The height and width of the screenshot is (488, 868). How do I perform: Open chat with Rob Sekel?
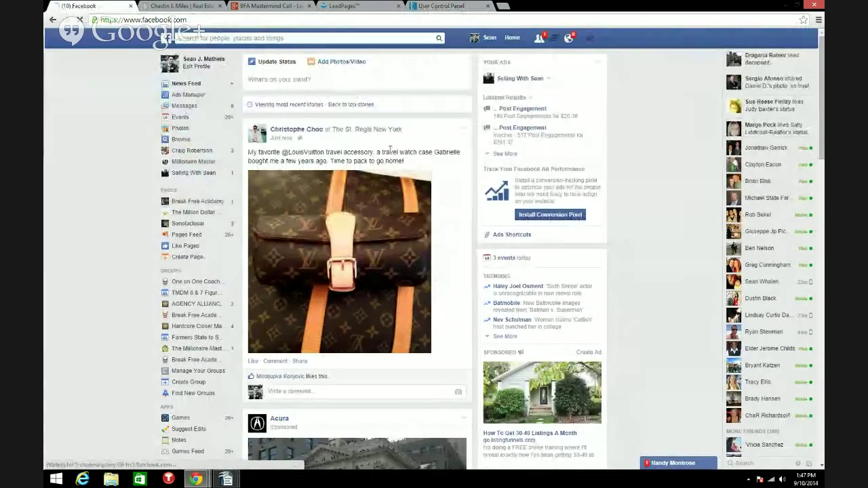tap(757, 215)
